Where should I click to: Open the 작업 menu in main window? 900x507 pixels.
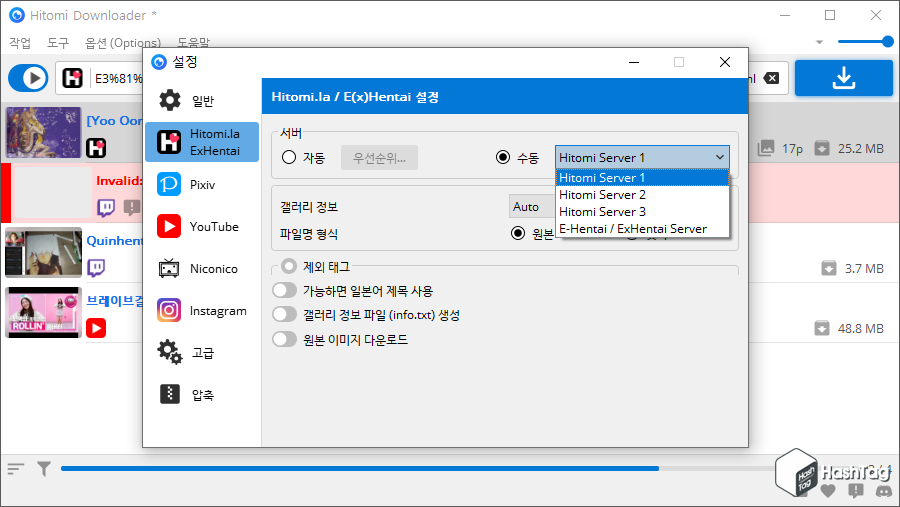[20, 42]
